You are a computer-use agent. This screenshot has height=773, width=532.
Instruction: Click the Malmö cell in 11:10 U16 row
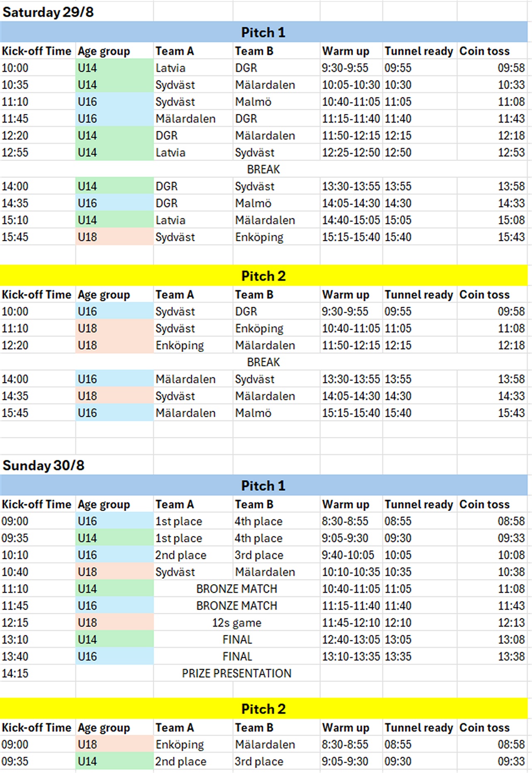pyautogui.click(x=276, y=102)
